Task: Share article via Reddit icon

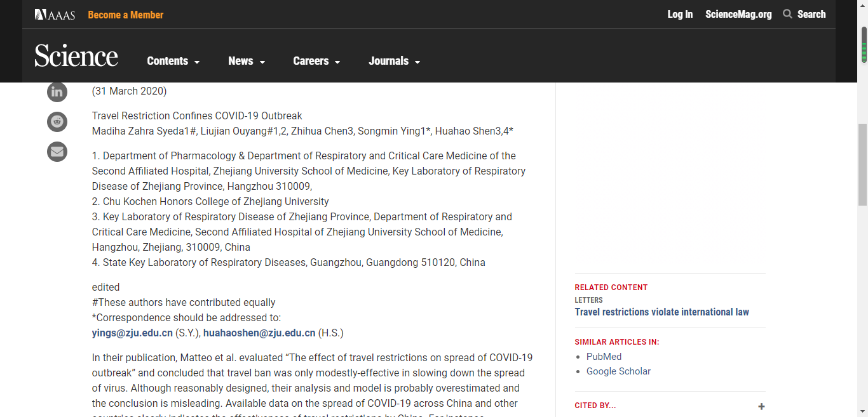Action: tap(57, 122)
